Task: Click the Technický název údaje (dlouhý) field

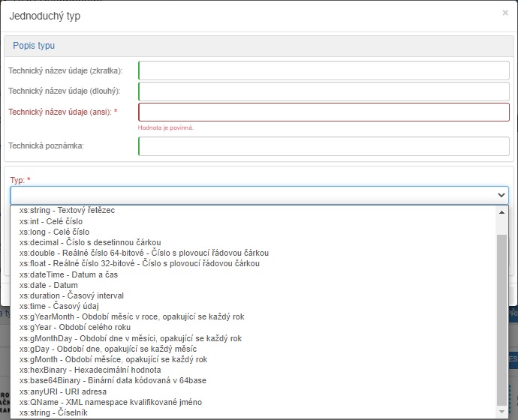Action: coord(324,91)
